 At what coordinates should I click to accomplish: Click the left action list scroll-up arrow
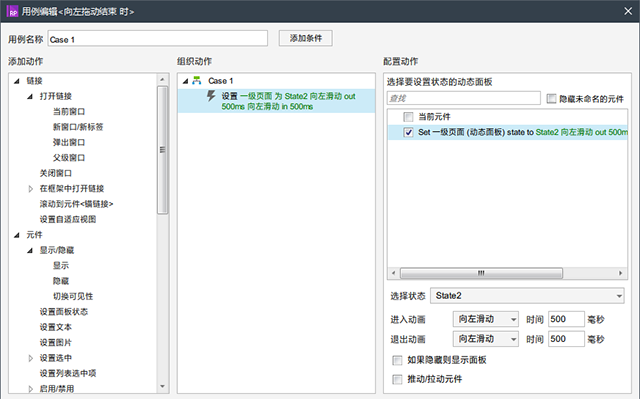point(162,80)
